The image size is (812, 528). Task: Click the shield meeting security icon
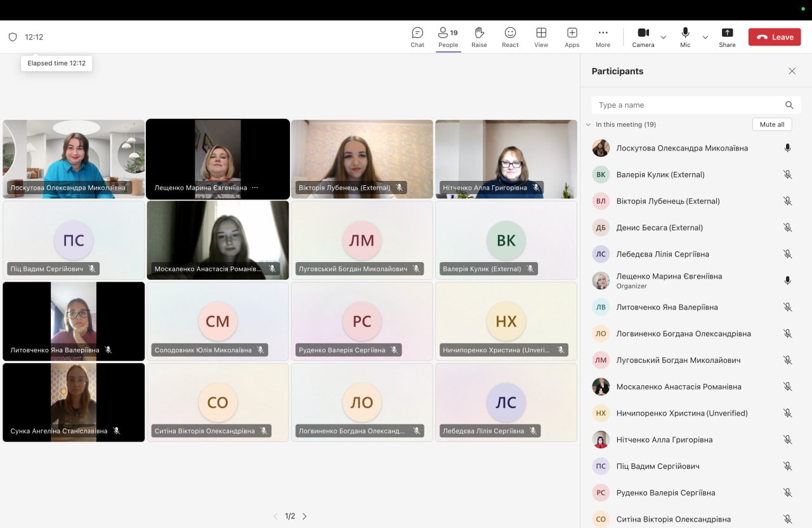(13, 37)
